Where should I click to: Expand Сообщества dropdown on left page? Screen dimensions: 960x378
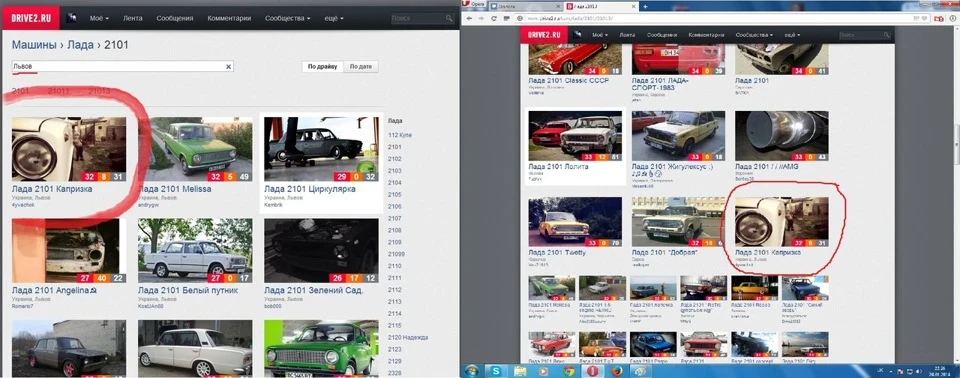(x=288, y=18)
